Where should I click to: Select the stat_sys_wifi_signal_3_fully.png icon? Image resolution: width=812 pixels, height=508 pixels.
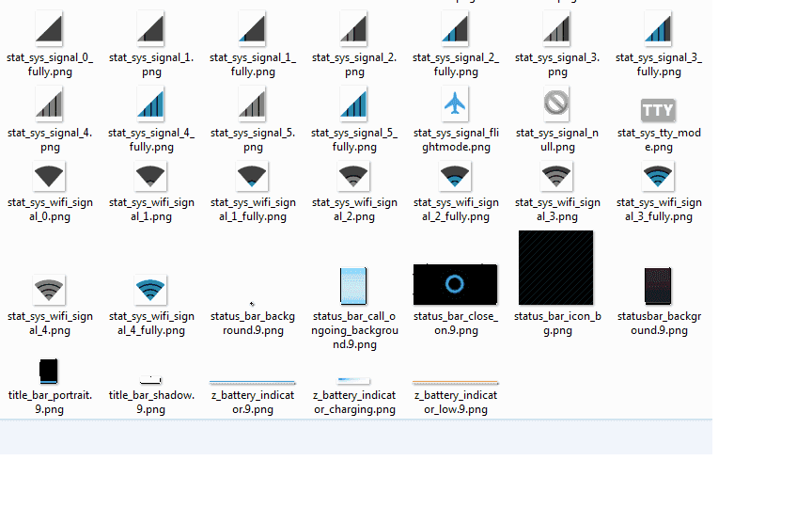click(658, 176)
